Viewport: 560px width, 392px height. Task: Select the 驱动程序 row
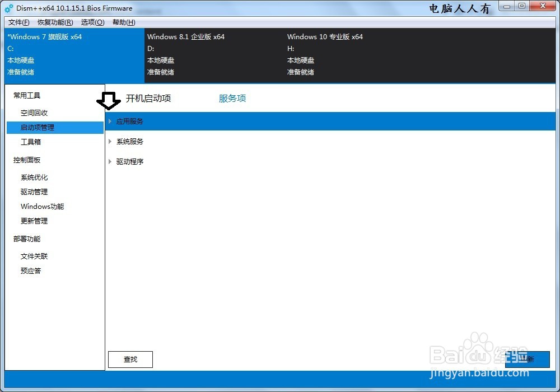coord(330,161)
